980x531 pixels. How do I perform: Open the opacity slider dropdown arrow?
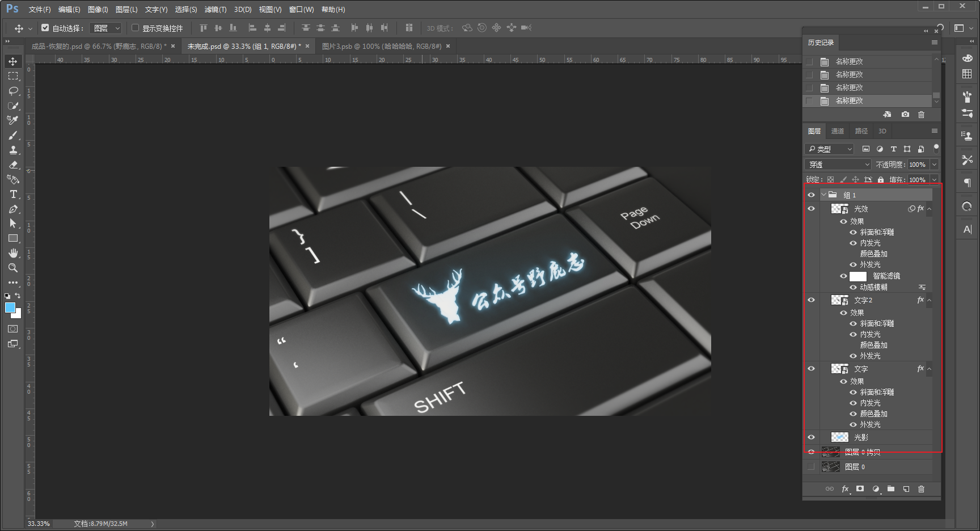click(935, 165)
